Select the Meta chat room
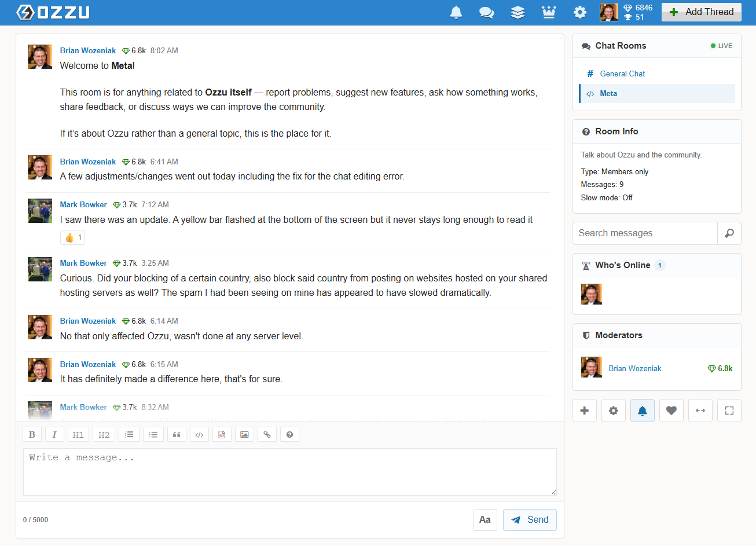Screen dimensions: 756x546 (657, 93)
